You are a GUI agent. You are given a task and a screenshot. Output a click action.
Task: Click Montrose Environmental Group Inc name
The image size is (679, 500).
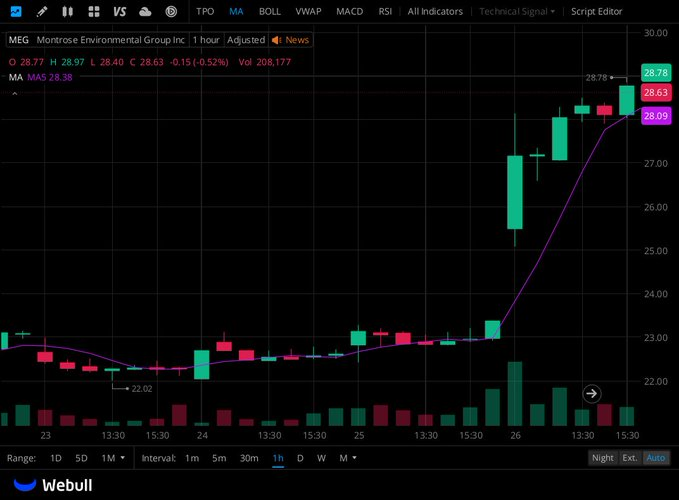click(x=110, y=40)
